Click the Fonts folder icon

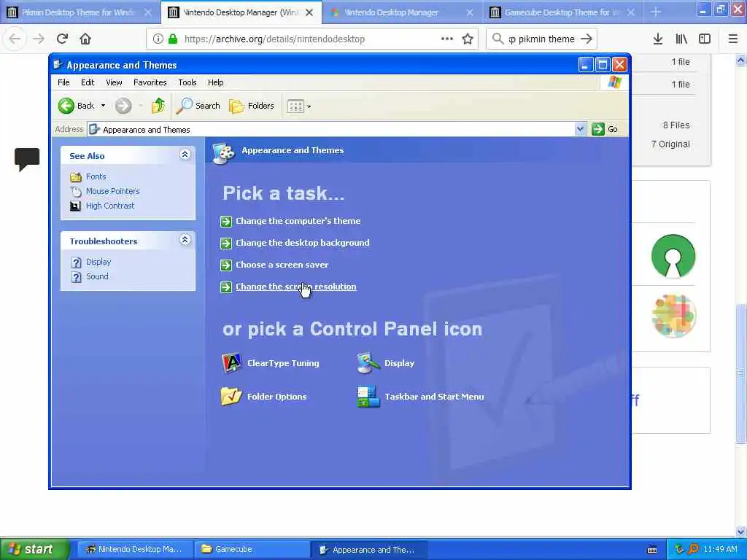pos(76,177)
